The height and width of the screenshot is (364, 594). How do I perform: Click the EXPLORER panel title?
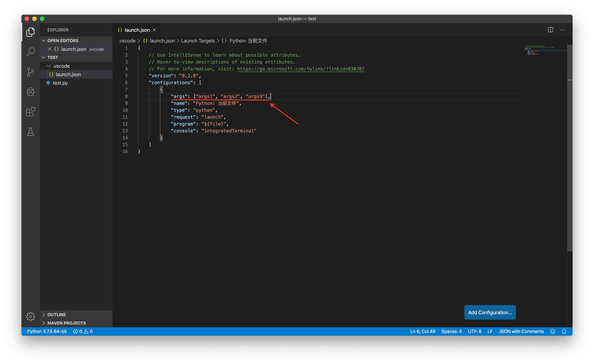point(58,30)
